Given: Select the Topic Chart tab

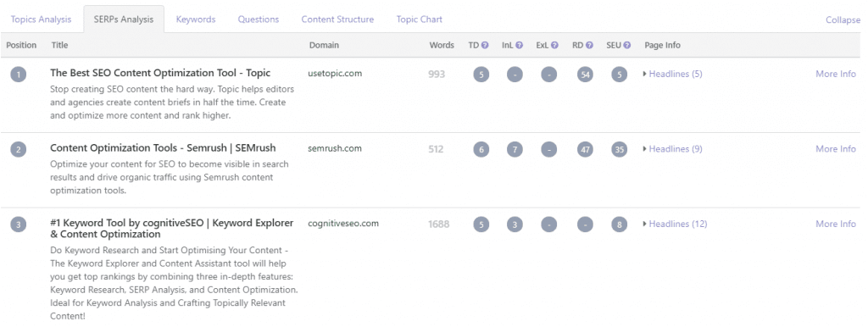Looking at the screenshot, I should (419, 19).
